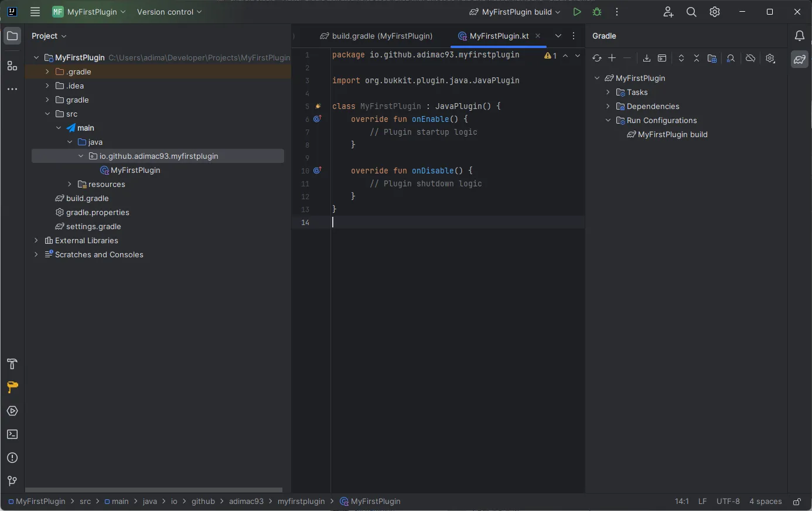This screenshot has width=812, height=511.
Task: Switch to build.gradle (MyFirstPlugin) tab
Action: pyautogui.click(x=376, y=36)
